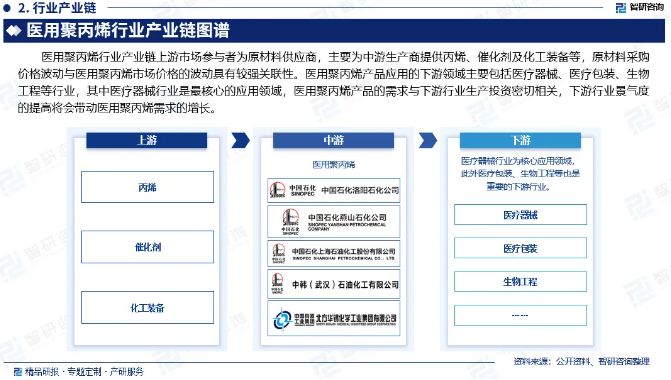
Task: Click the blue swirl logo of 北方华锦化学工业集团
Action: click(282, 319)
